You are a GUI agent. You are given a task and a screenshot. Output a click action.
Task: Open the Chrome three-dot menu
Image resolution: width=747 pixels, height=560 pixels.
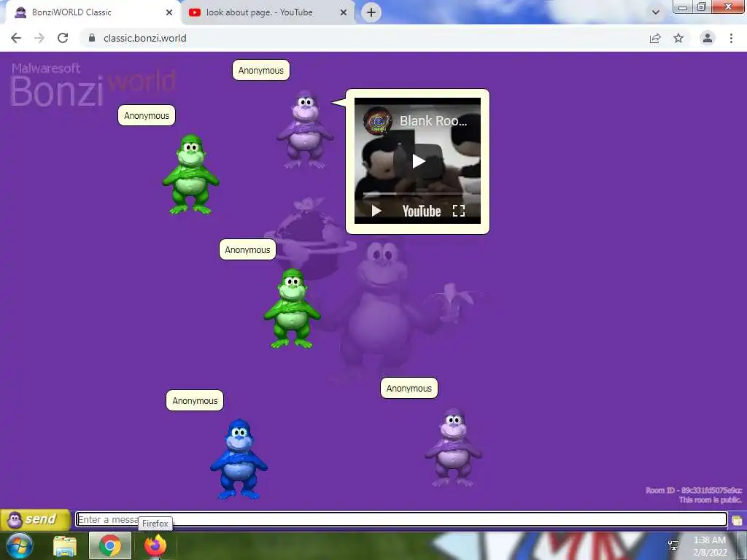tap(731, 38)
